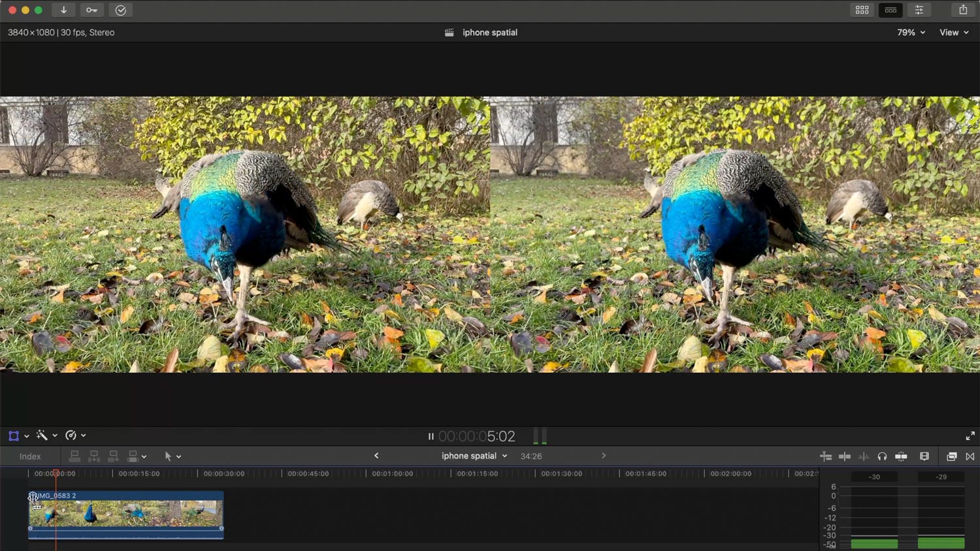
Task: Open the 79% zoom level dropdown
Action: pyautogui.click(x=911, y=32)
